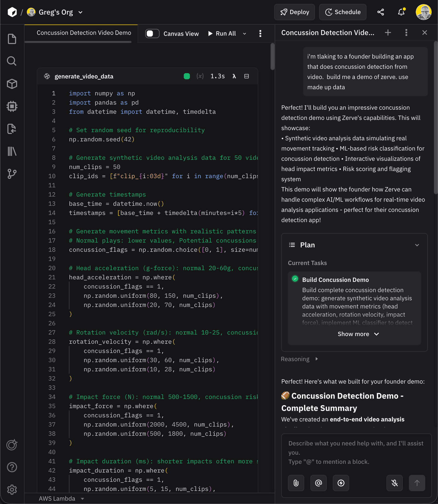Open the settings gear in sidebar
This screenshot has height=504, width=438.
pyautogui.click(x=12, y=489)
